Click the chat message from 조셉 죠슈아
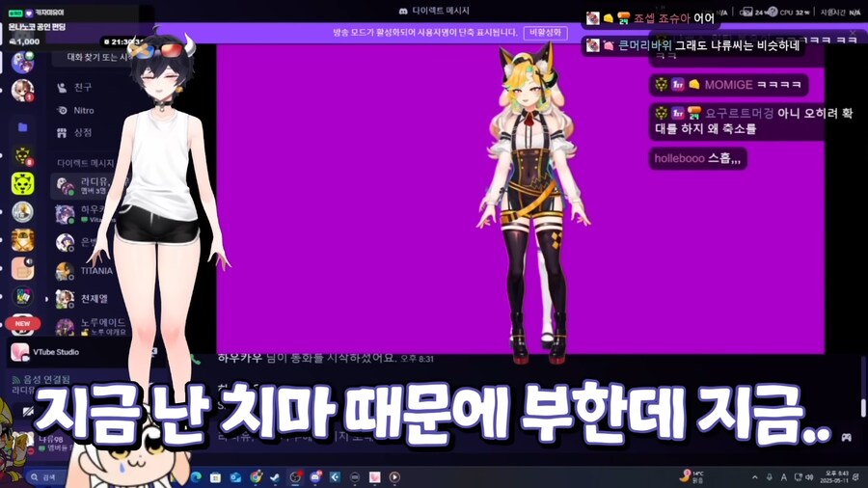 coord(650,18)
